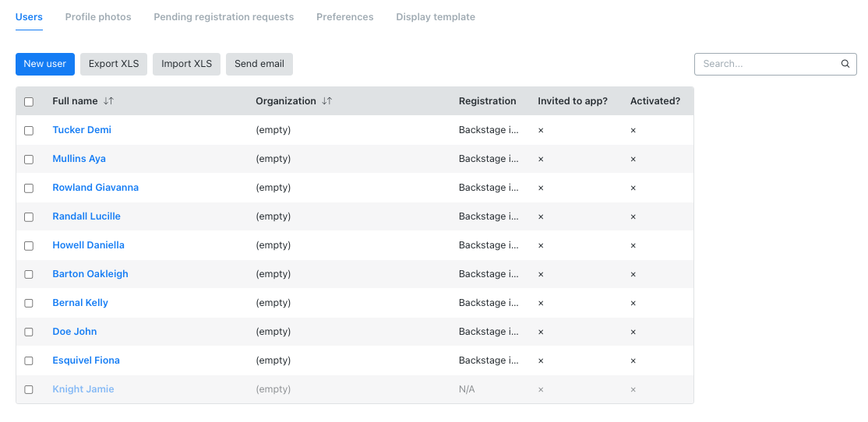Check the box for Esquivel Fiona
This screenshot has width=868, height=422.
(29, 360)
